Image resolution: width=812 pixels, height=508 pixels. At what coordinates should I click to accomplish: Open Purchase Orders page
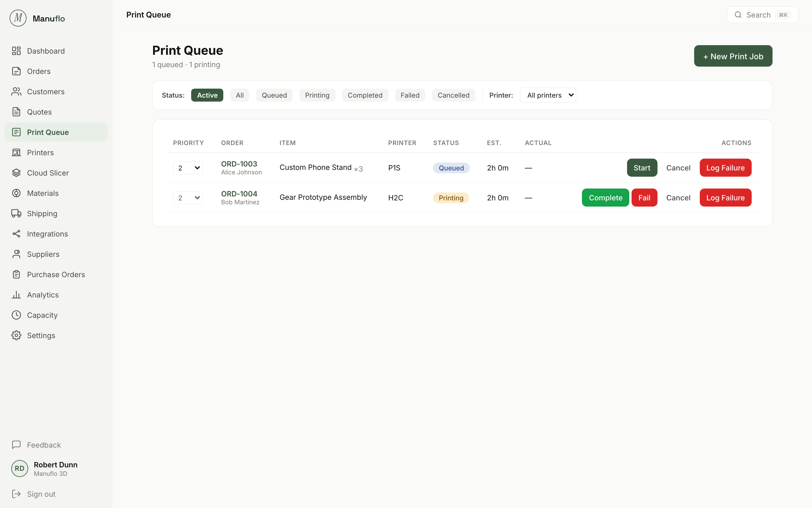tap(56, 275)
